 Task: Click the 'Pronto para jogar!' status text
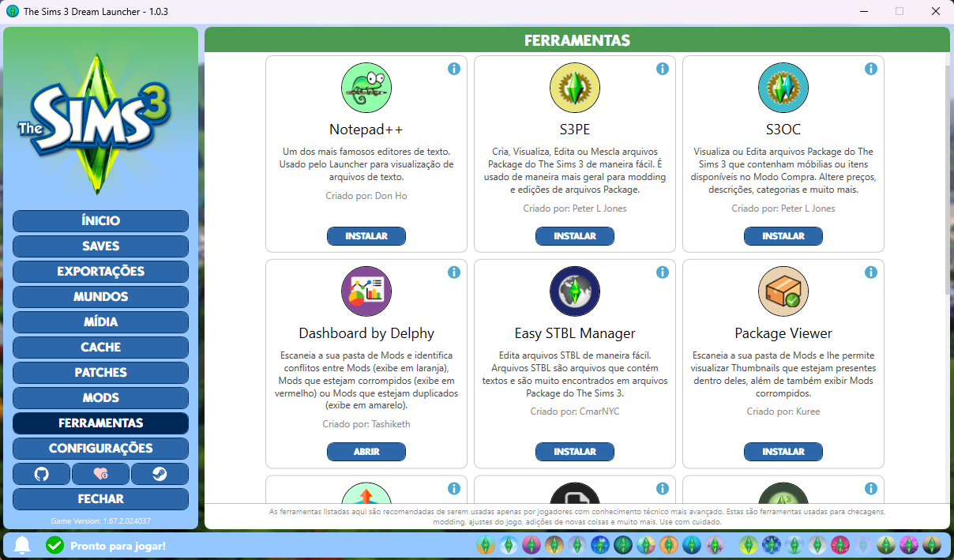[118, 546]
